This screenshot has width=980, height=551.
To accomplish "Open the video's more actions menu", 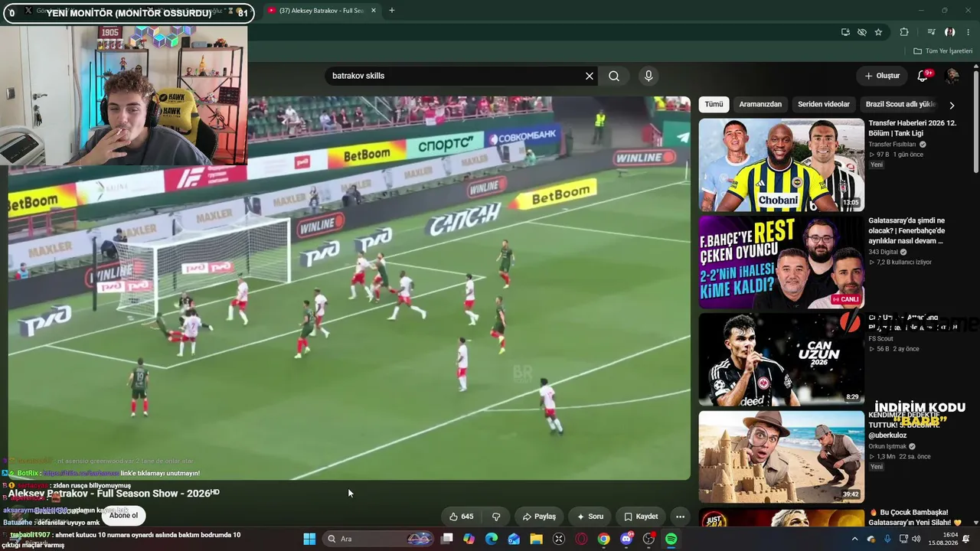I will (x=680, y=517).
